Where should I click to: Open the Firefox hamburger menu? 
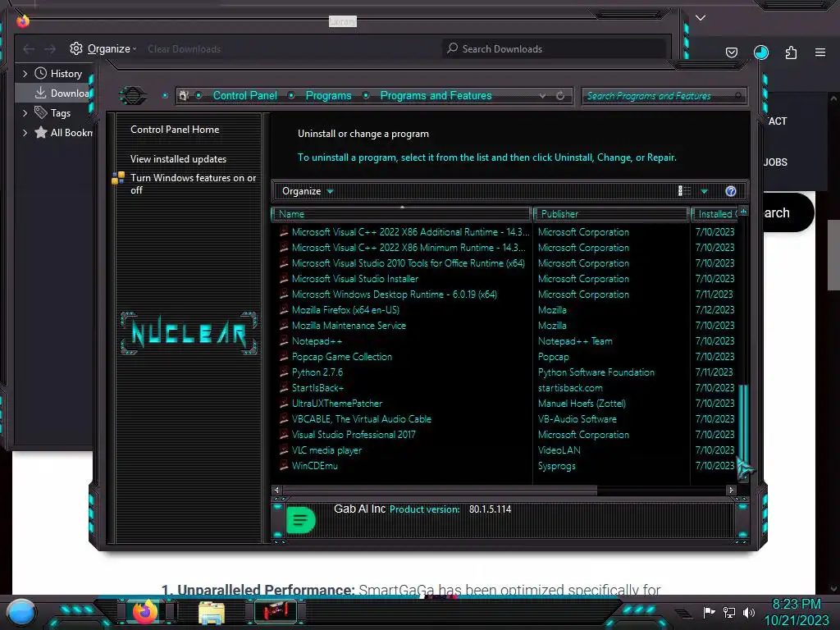pyautogui.click(x=820, y=52)
